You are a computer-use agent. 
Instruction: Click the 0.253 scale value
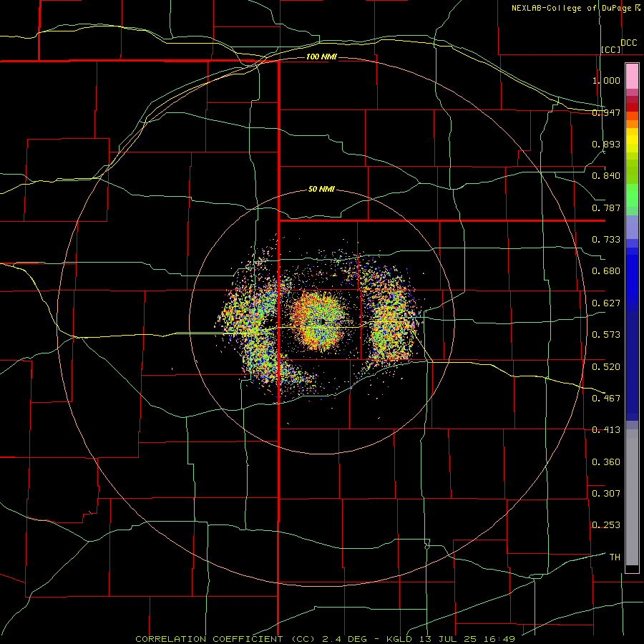click(606, 525)
